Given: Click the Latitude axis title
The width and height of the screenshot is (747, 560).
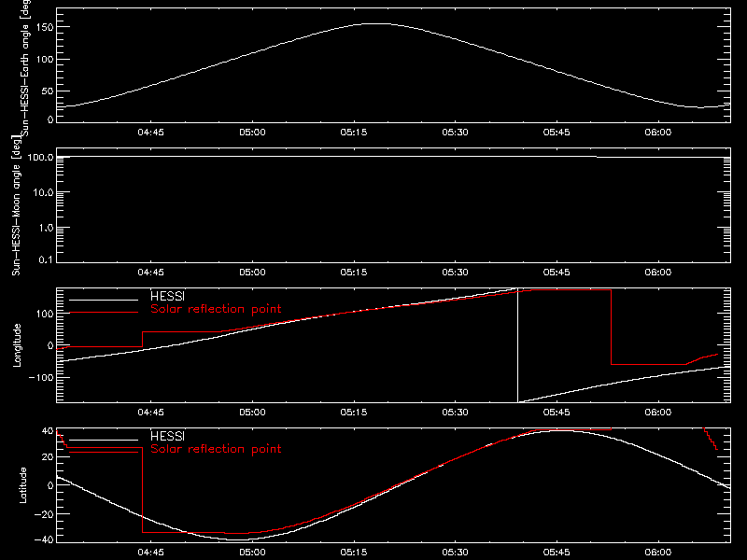Looking at the screenshot, I should pyautogui.click(x=22, y=485).
